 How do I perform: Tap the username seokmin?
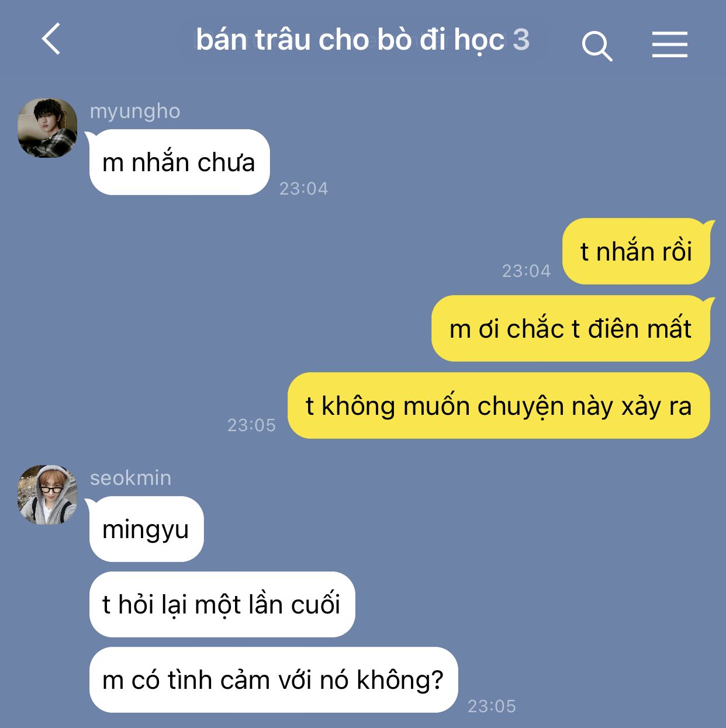click(131, 478)
